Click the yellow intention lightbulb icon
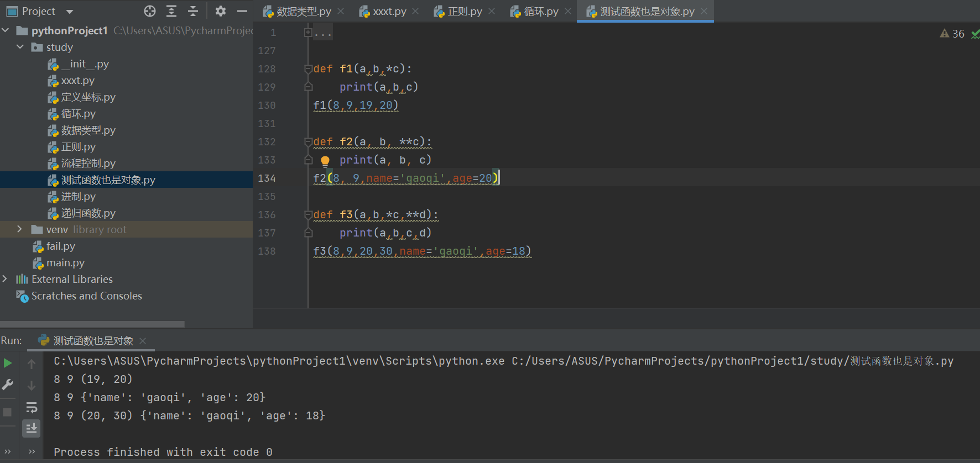980x463 pixels. (325, 161)
